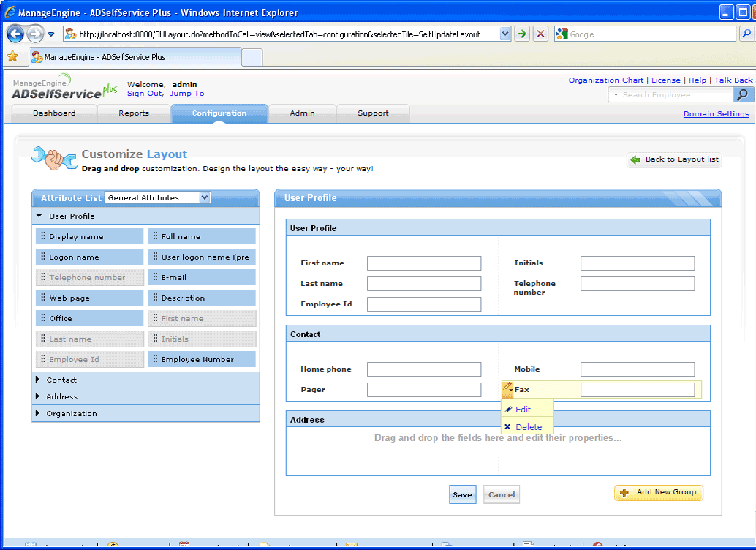
Task: Click the ManageEngine browser tab
Action: click(x=135, y=57)
